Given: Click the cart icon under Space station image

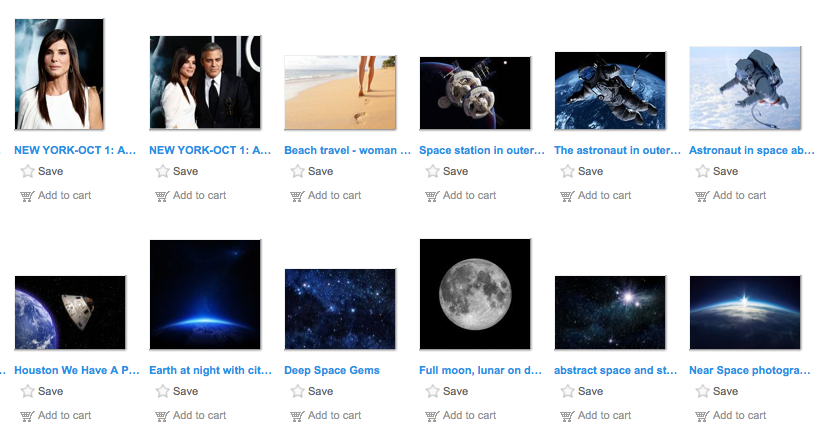Looking at the screenshot, I should [432, 196].
